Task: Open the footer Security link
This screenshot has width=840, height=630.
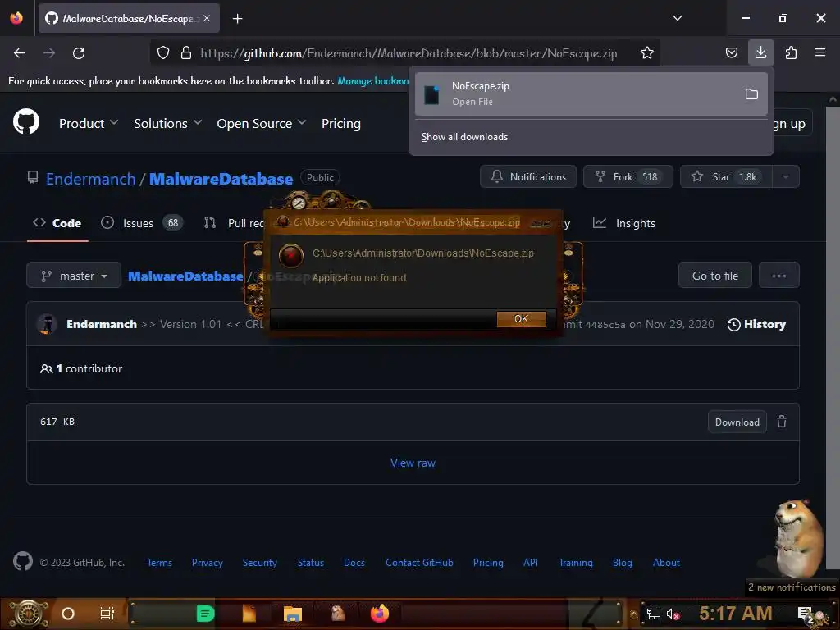Action: [x=259, y=563]
